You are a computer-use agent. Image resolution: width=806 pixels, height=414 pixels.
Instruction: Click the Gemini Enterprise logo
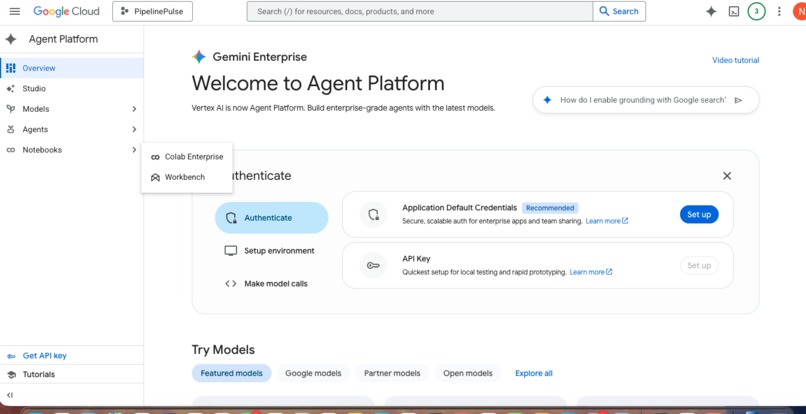199,57
